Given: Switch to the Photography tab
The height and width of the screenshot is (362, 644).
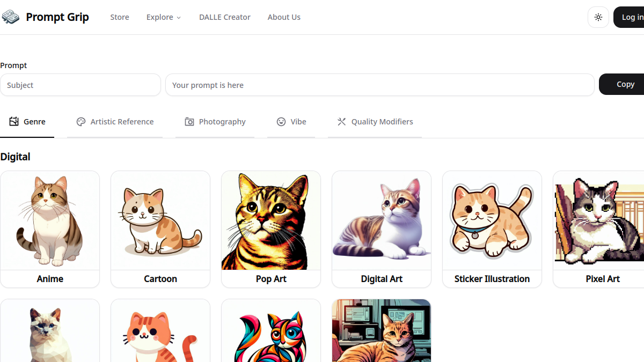Looking at the screenshot, I should coord(215,122).
